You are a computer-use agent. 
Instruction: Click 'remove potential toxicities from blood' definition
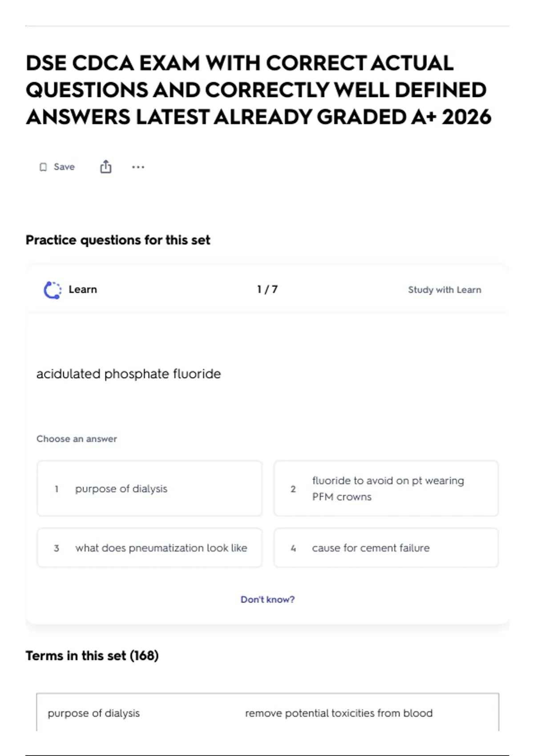pyautogui.click(x=339, y=713)
